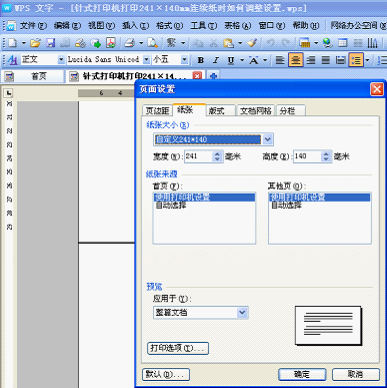Select 自动选择 in 首页 paper source list
The image size is (387, 388).
pyautogui.click(x=171, y=205)
